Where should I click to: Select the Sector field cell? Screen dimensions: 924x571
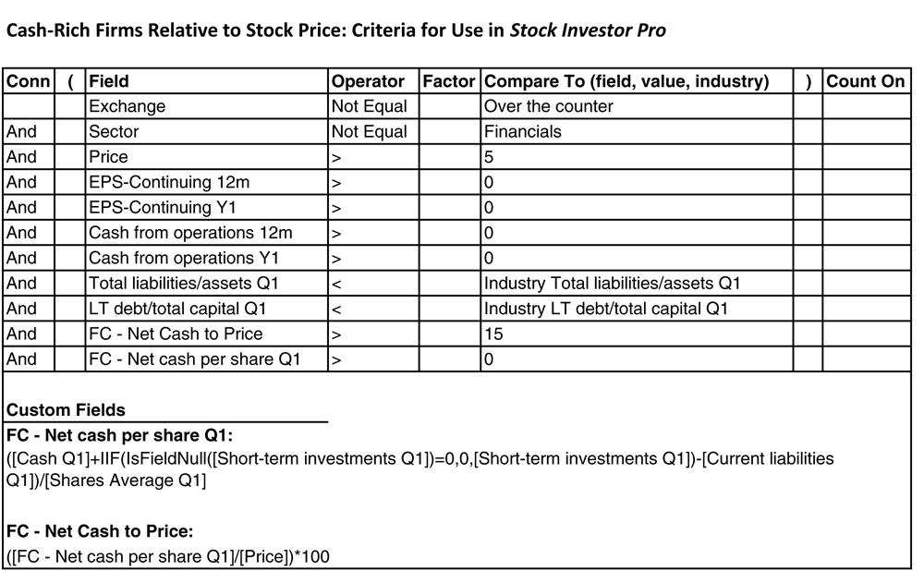click(x=206, y=131)
